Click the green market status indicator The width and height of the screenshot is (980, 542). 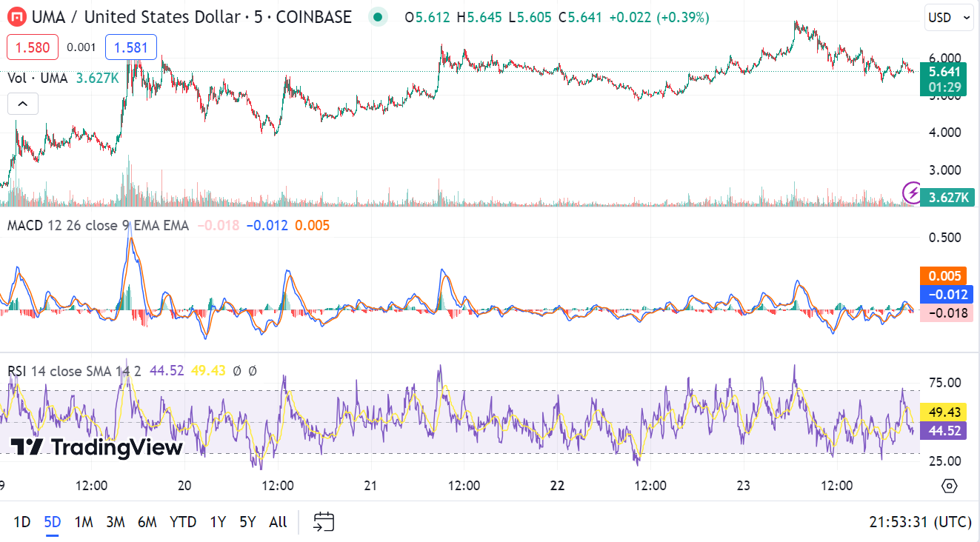tap(379, 17)
